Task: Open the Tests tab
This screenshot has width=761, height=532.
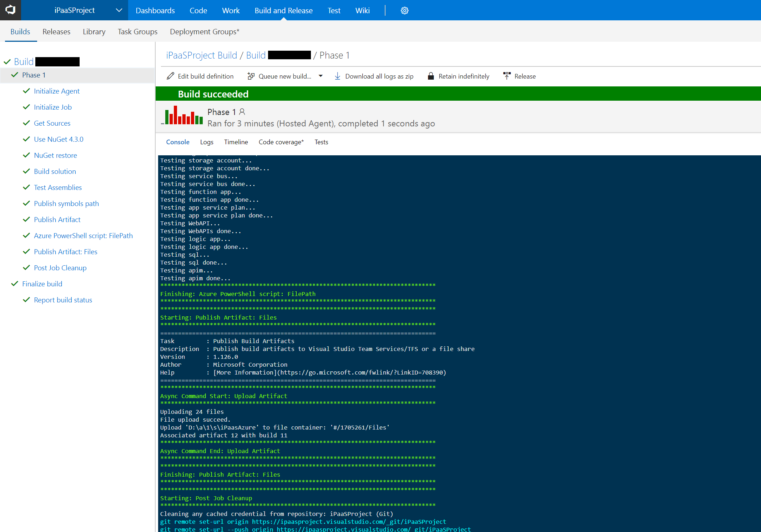Action: coord(321,142)
